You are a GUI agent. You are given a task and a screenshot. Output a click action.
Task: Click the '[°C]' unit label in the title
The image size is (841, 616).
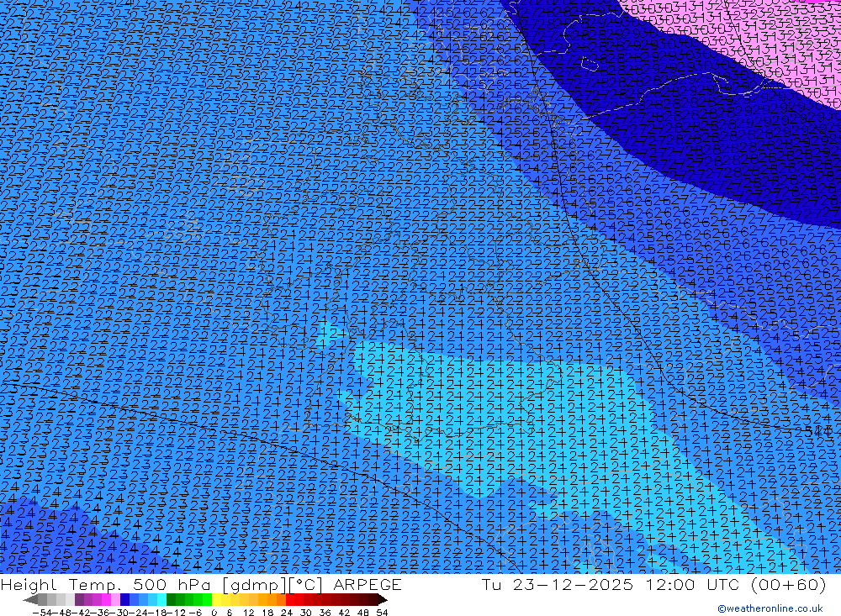(306, 585)
